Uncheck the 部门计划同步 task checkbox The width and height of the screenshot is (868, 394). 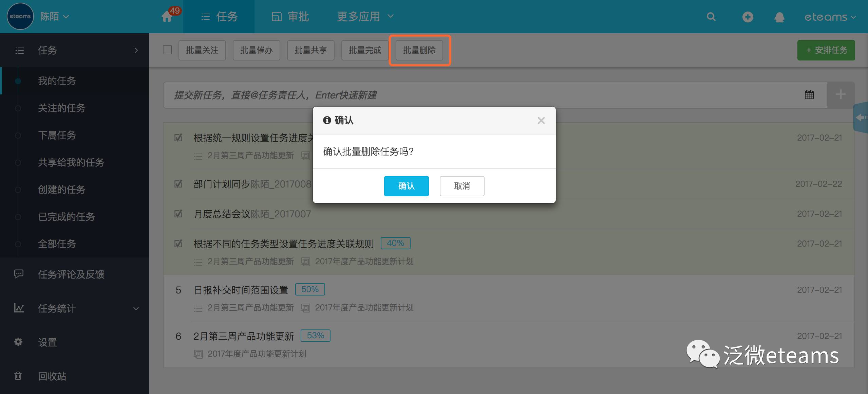pyautogui.click(x=178, y=184)
